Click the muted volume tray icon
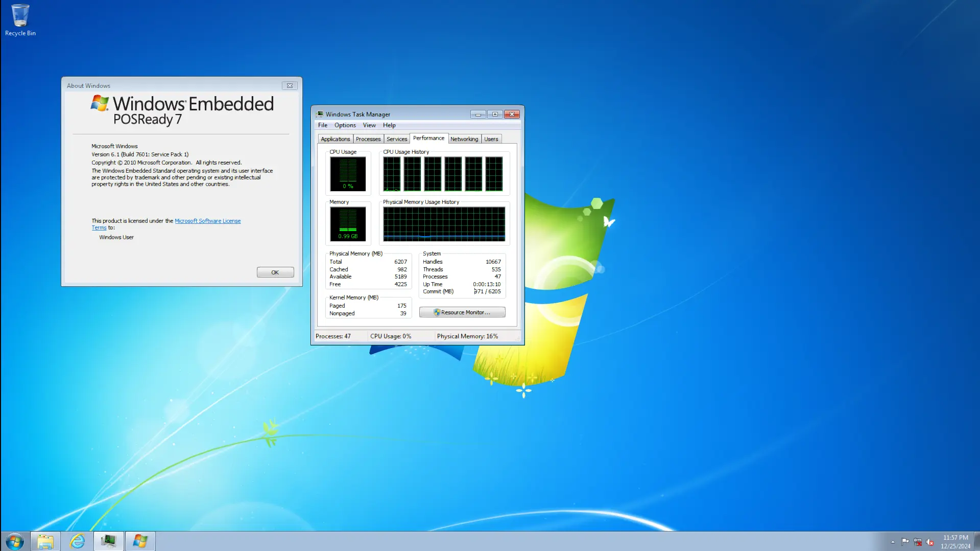This screenshot has width=980, height=551. click(930, 542)
